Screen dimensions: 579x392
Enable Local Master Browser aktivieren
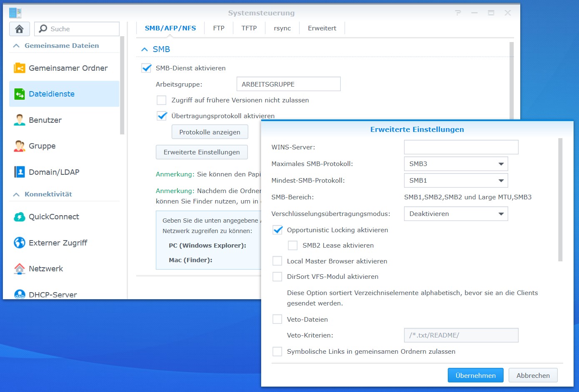click(277, 261)
